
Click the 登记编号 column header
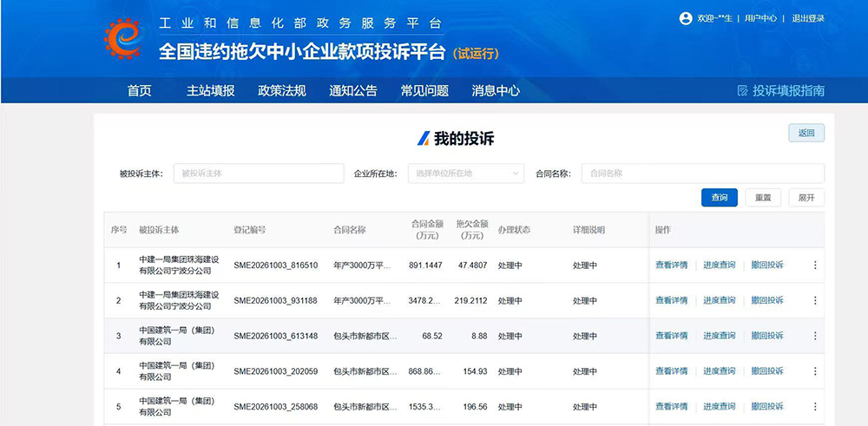point(250,230)
